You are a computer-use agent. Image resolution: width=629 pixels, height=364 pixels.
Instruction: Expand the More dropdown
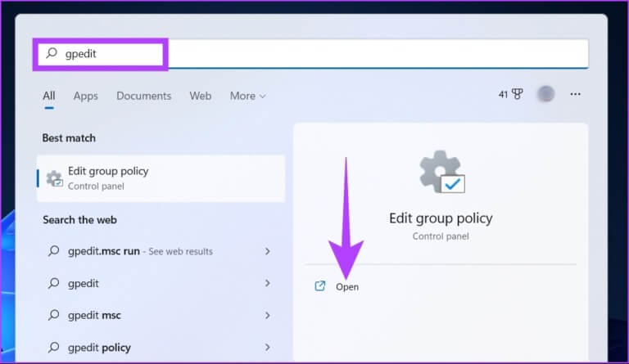click(x=247, y=96)
